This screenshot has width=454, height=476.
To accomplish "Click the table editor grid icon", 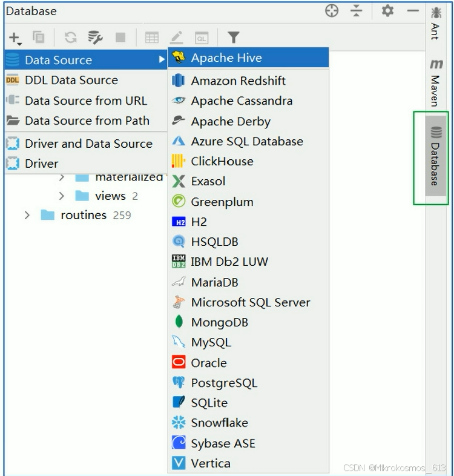I will (152, 38).
